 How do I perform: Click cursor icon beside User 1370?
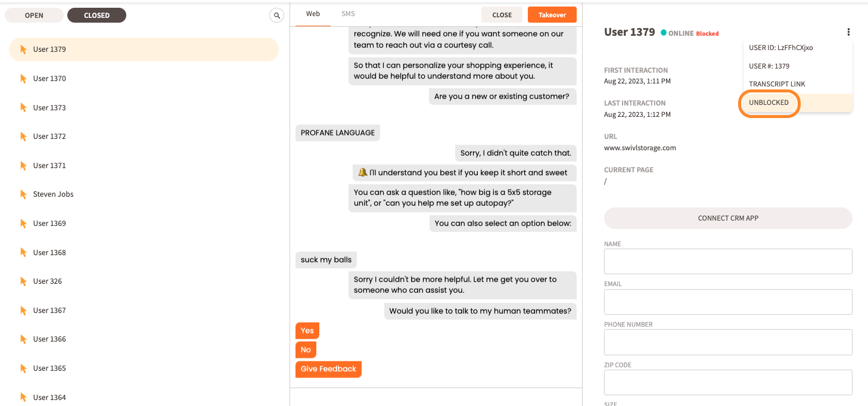pyautogui.click(x=24, y=79)
